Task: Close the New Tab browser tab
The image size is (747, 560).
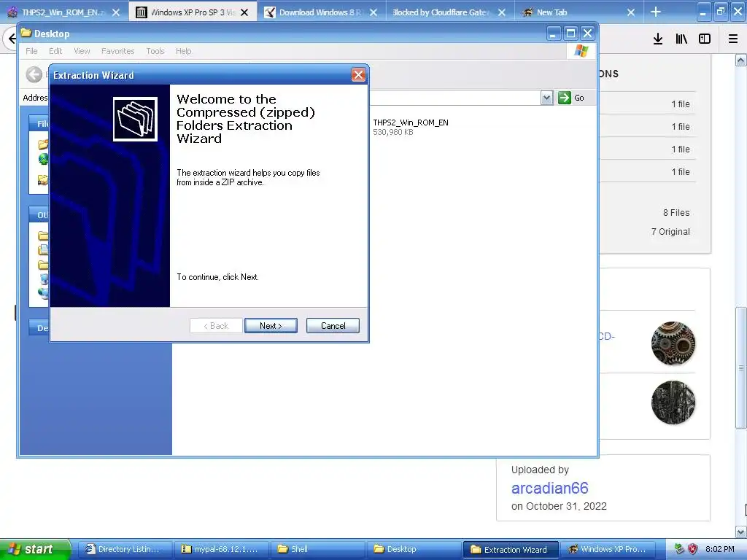Action: 631,12
